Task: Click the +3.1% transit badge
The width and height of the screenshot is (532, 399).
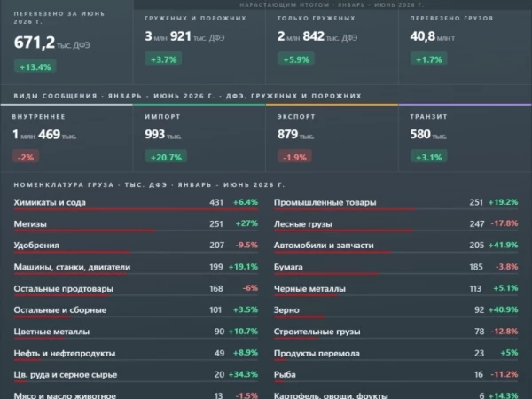Action: coord(429,157)
